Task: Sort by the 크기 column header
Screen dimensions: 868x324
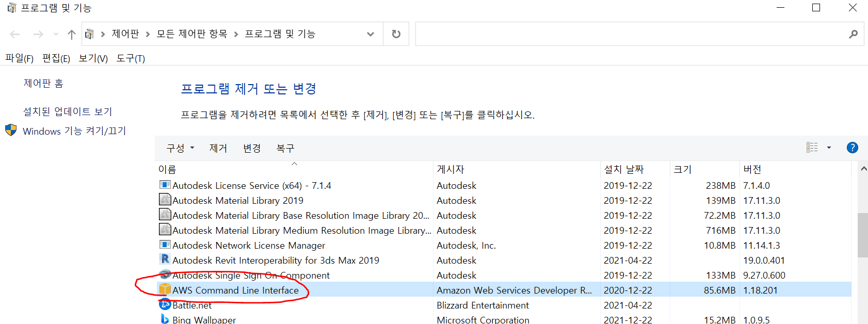Action: coord(705,169)
